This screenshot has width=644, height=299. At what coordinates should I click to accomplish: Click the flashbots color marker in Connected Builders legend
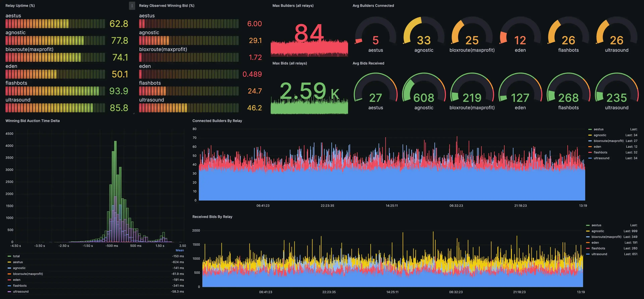point(590,152)
